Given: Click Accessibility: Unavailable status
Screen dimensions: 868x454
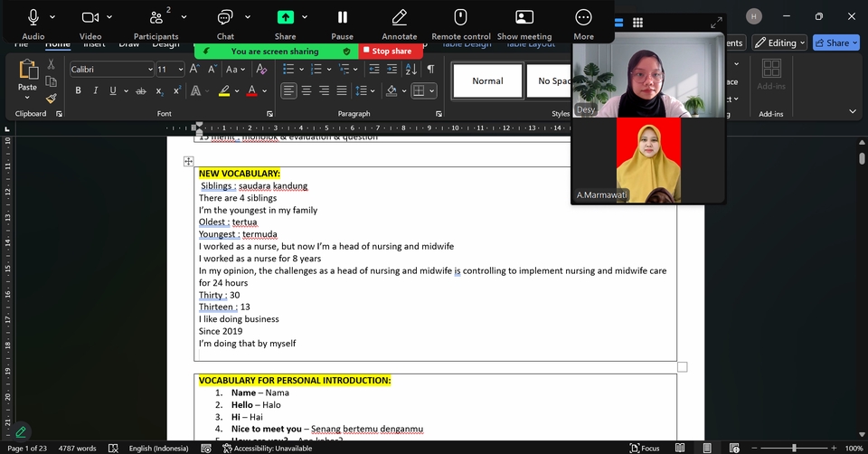Looking at the screenshot, I should click(268, 449).
